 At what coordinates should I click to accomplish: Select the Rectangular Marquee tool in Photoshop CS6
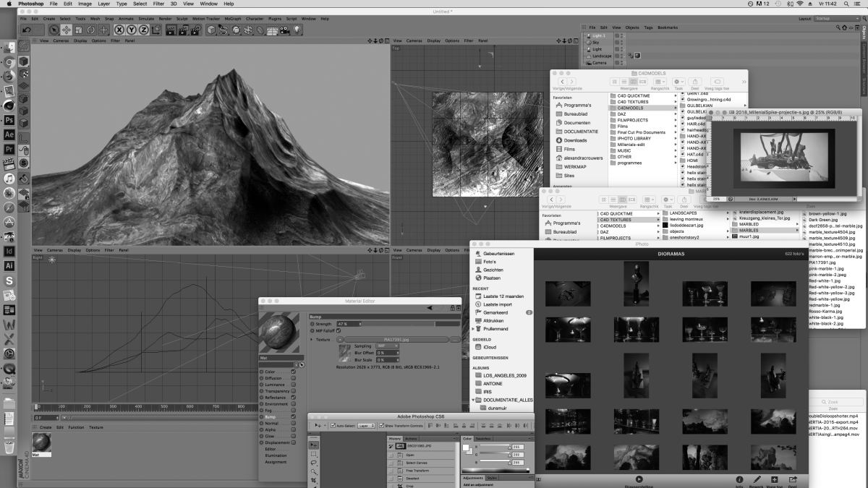pos(313,454)
